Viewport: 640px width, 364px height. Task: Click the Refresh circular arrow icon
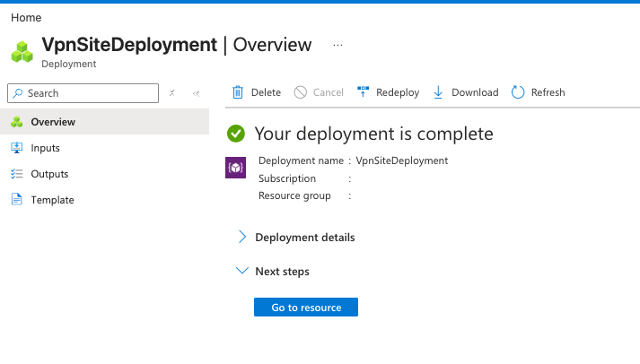tap(518, 92)
